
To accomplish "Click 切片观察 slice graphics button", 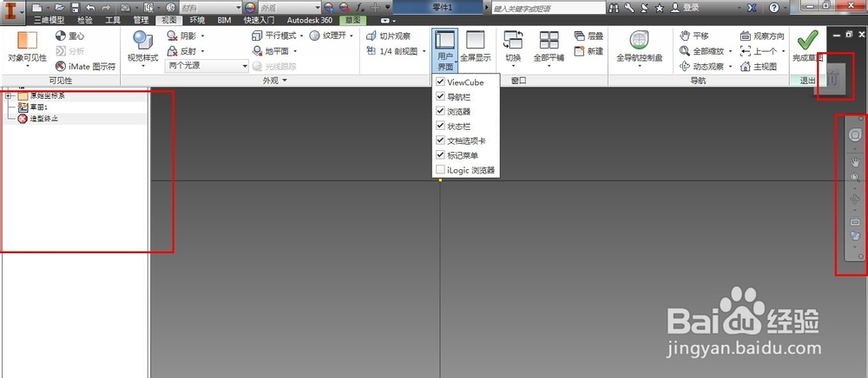I will point(388,36).
